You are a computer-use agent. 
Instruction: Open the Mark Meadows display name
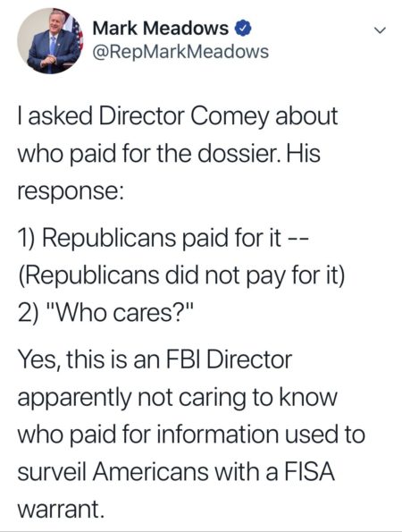click(x=160, y=28)
